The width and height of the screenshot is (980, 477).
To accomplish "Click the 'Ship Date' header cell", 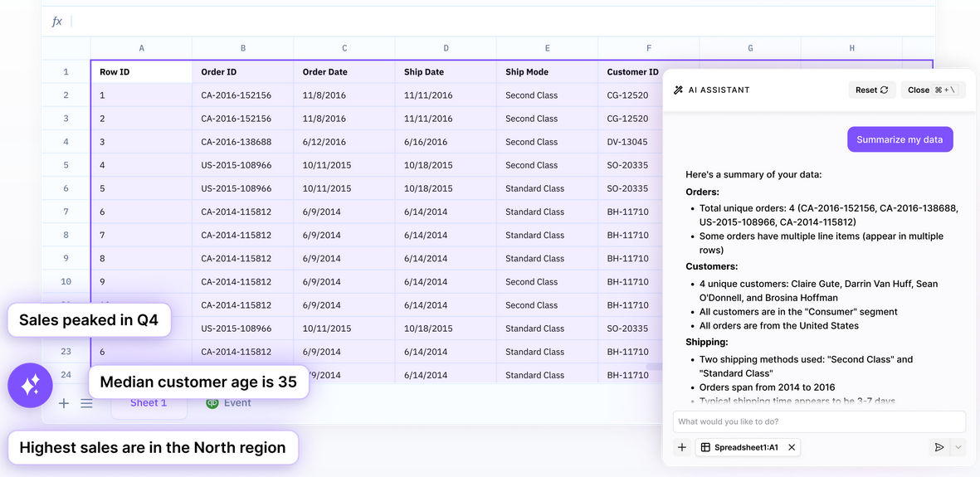I will click(446, 72).
